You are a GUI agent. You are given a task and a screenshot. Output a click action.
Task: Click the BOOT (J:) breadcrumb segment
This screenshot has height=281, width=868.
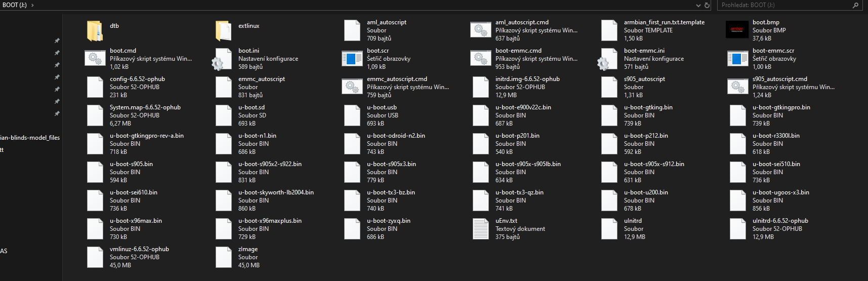[15, 5]
